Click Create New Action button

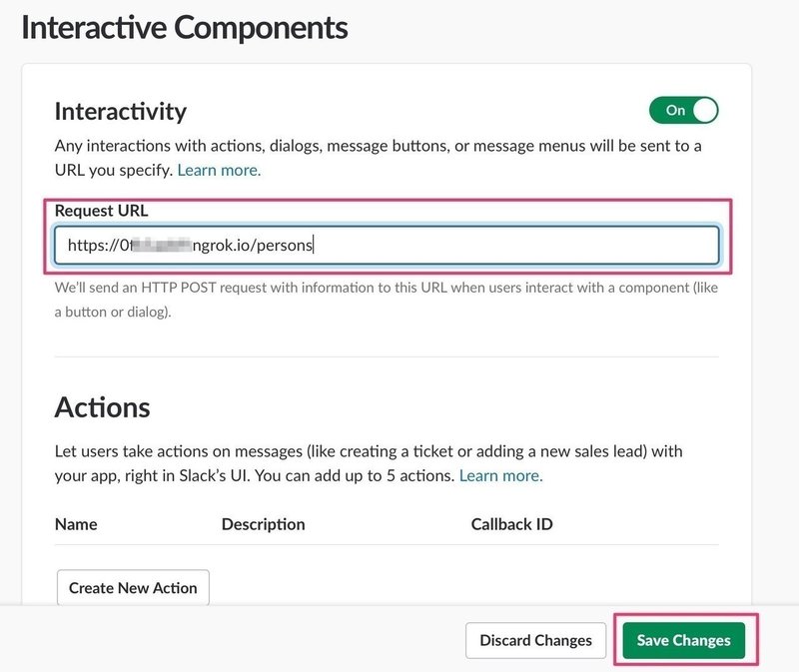tap(133, 587)
